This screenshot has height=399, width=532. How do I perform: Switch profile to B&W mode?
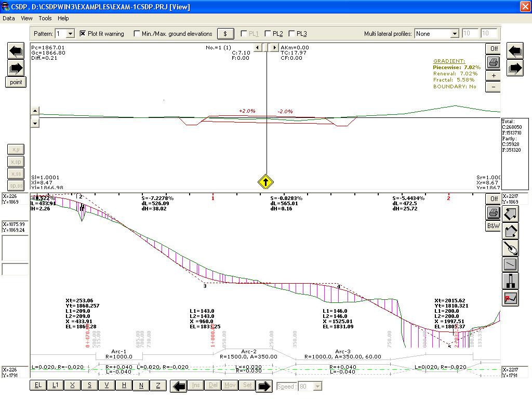(x=494, y=226)
